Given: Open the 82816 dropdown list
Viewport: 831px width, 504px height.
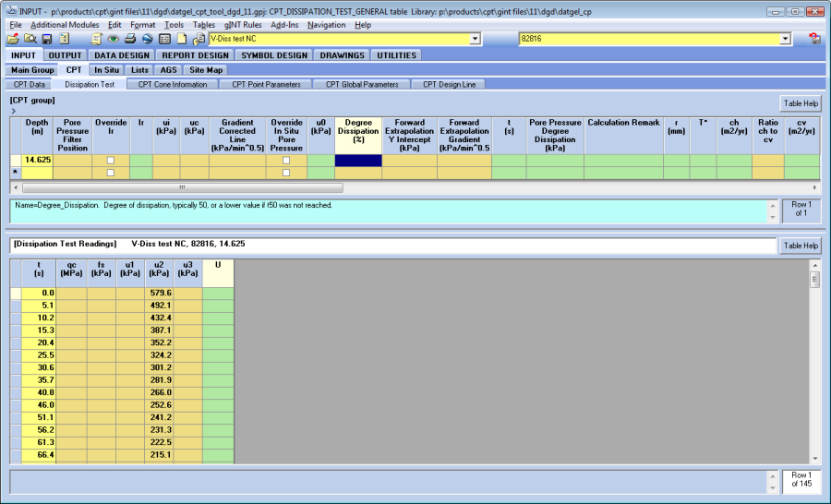Looking at the screenshot, I should pyautogui.click(x=785, y=39).
